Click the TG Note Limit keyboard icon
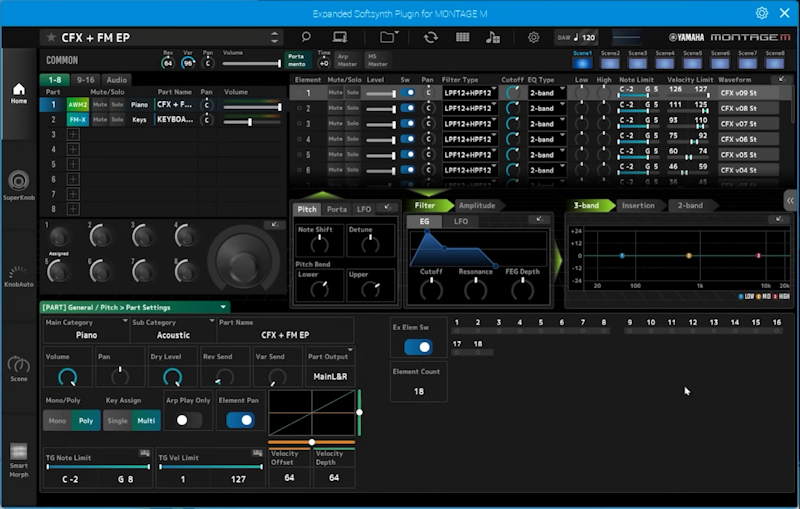This screenshot has width=800, height=509. [x=144, y=453]
